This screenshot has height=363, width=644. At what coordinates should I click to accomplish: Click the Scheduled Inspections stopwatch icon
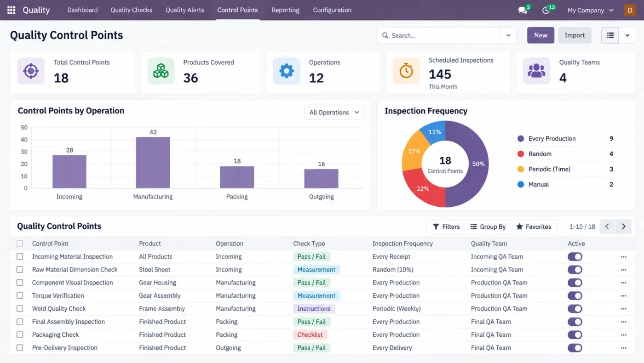[406, 71]
